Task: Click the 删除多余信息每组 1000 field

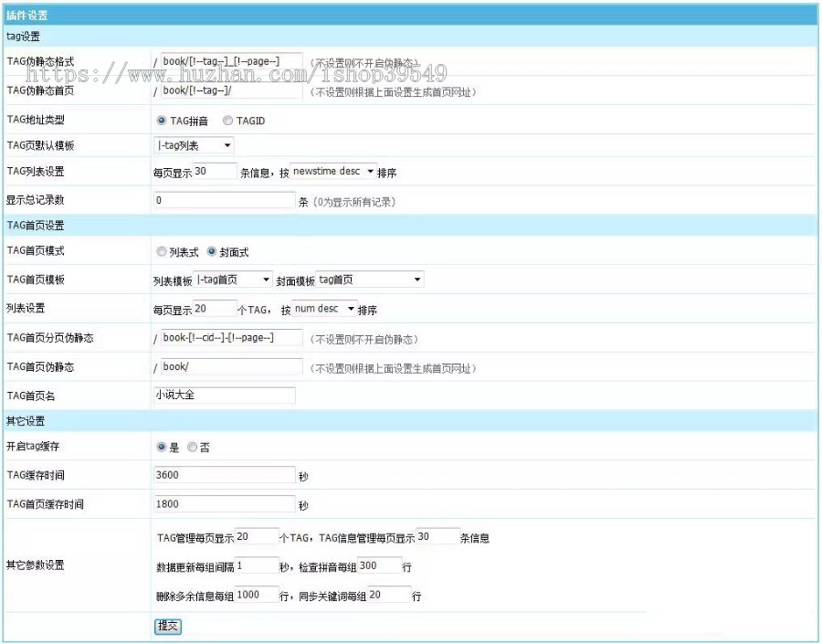Action: click(257, 595)
